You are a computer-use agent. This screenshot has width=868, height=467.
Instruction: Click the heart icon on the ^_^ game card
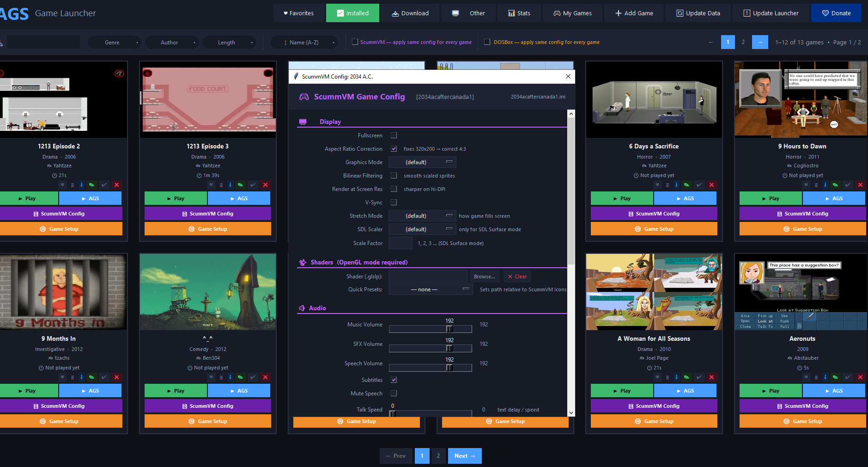pos(211,377)
